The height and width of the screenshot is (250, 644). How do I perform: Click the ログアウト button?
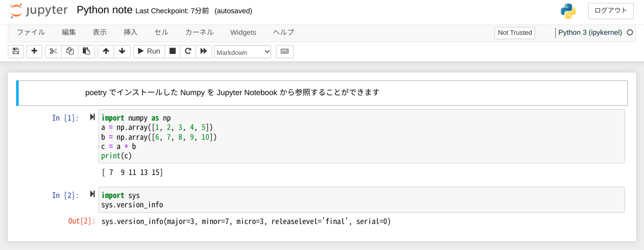610,11
